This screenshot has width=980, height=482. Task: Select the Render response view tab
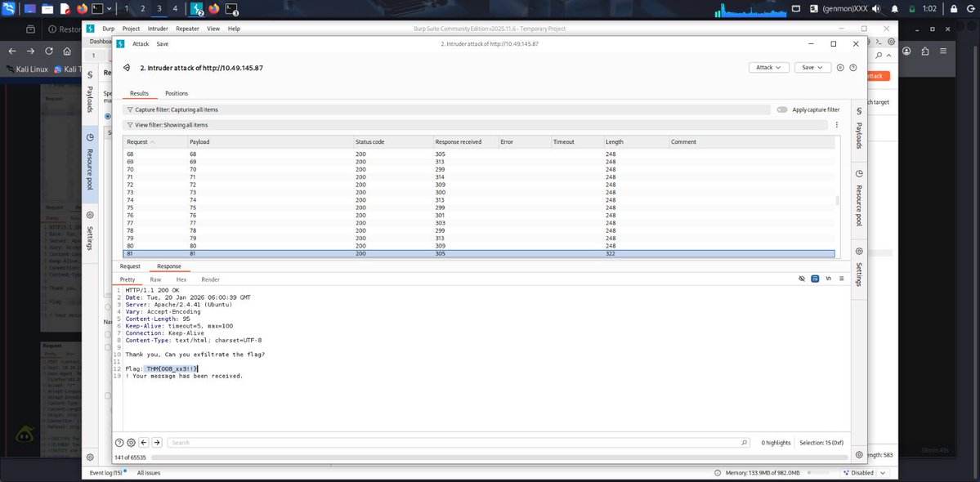(x=211, y=279)
